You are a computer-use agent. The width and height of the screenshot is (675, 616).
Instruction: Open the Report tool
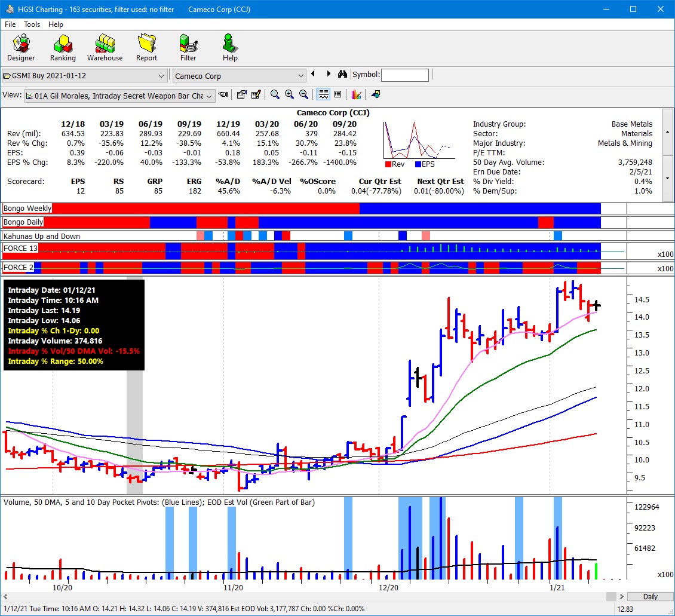[x=147, y=48]
